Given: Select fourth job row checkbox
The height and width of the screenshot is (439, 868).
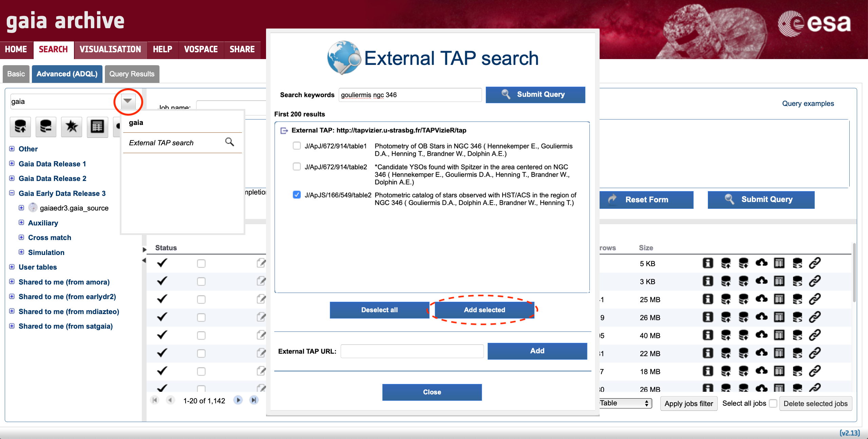Looking at the screenshot, I should click(201, 317).
